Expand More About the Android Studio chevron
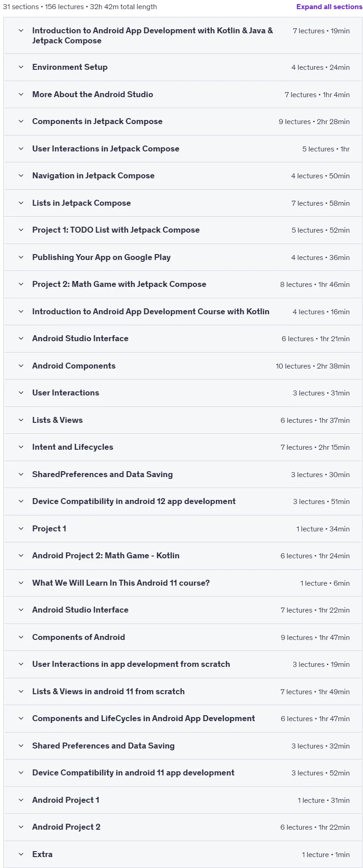Image resolution: width=363 pixels, height=868 pixels. 21,94
